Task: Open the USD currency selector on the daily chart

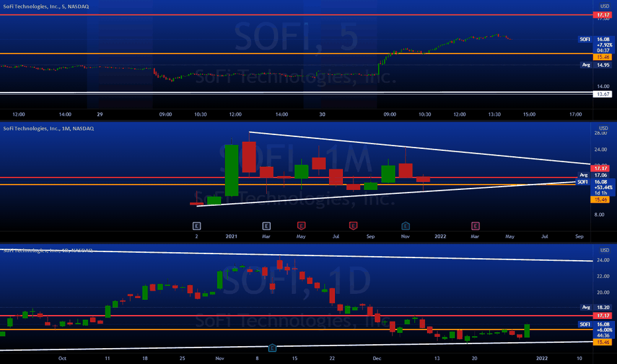Action: click(x=604, y=250)
